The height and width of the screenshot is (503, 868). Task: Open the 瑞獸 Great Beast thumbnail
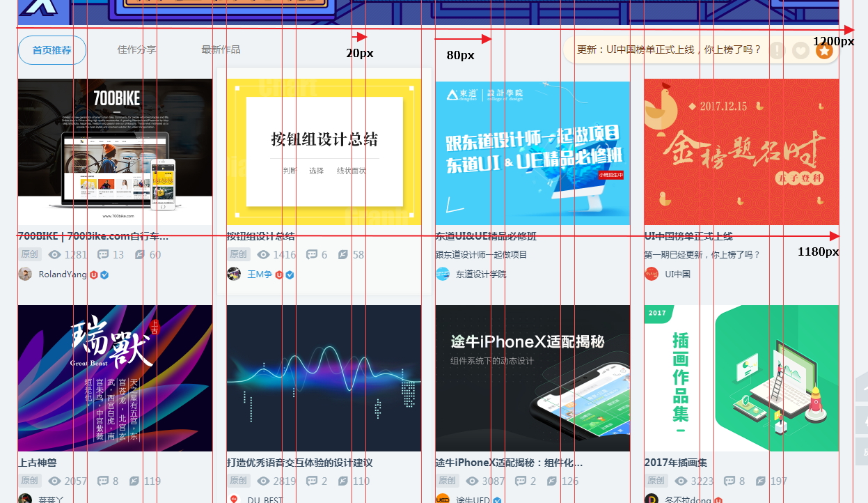coord(116,378)
